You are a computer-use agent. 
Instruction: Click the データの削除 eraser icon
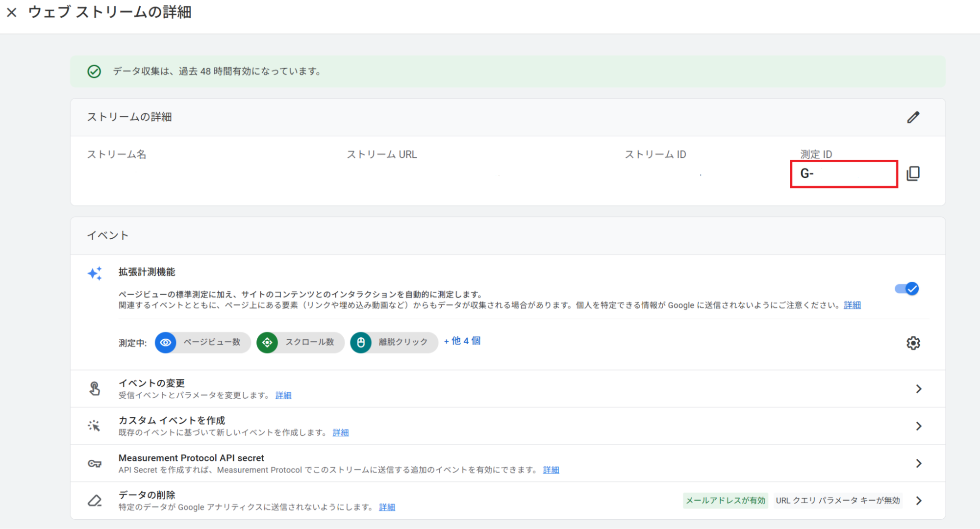pyautogui.click(x=95, y=501)
